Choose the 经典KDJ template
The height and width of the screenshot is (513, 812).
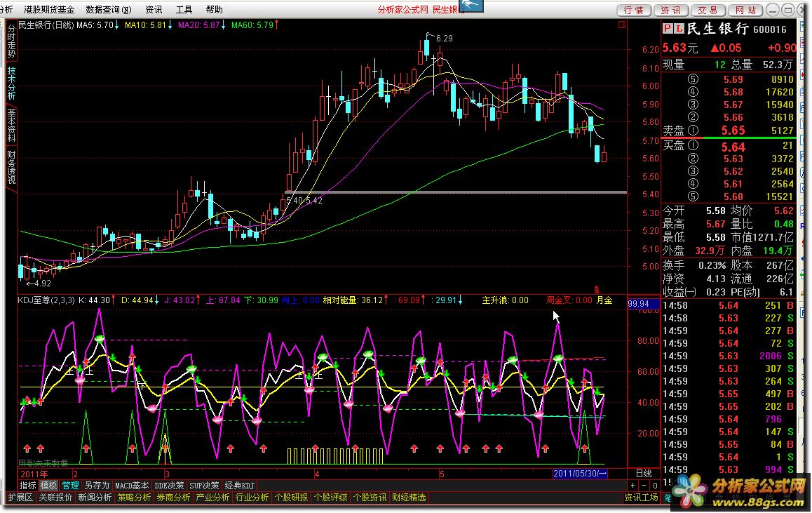point(239,486)
